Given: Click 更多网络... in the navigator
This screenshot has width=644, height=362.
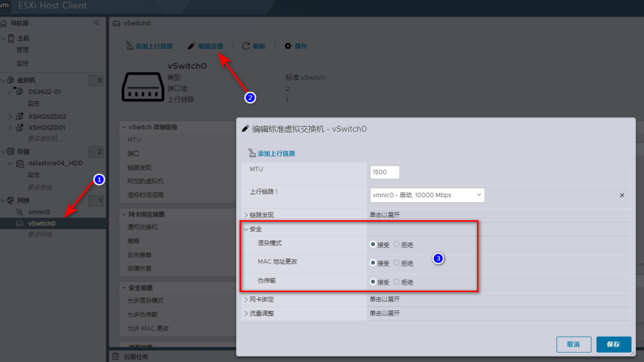Looking at the screenshot, I should 42,234.
